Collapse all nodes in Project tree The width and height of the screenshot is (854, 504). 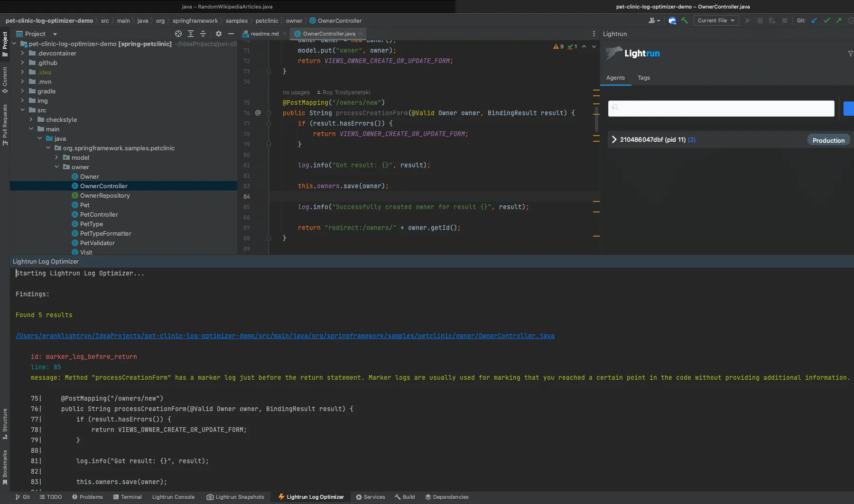coord(203,34)
